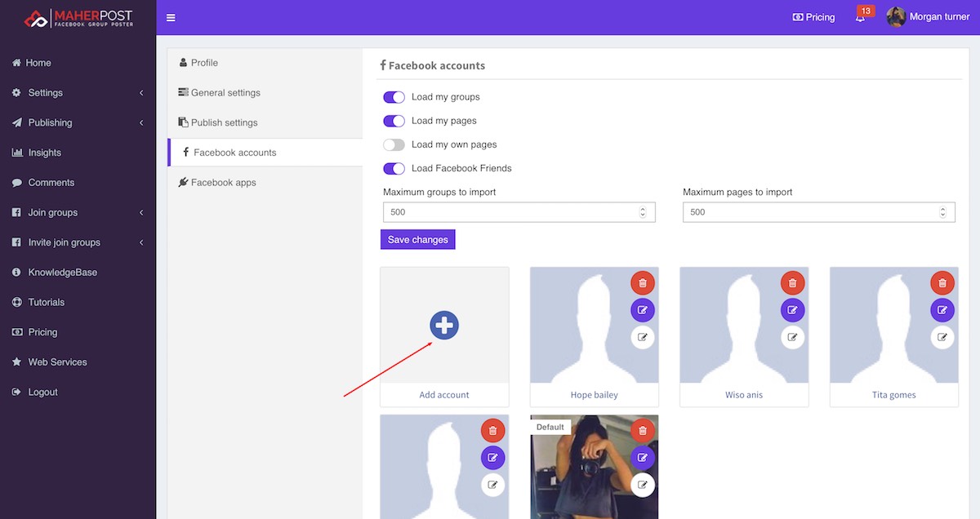Viewport: 980px width, 519px height.
Task: Select the Facebook accounts tab
Action: point(265,153)
